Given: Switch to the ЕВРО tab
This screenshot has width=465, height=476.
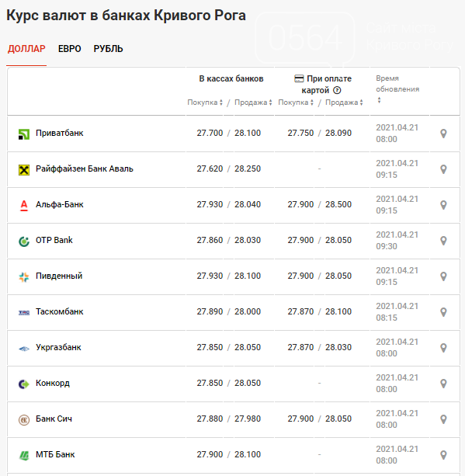Looking at the screenshot, I should [x=70, y=49].
